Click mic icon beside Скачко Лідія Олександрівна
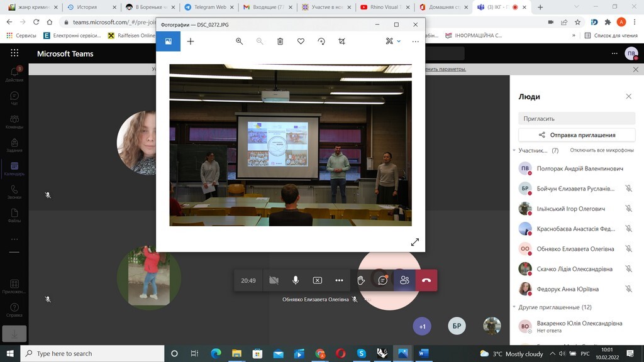The width and height of the screenshot is (644, 362). click(628, 269)
